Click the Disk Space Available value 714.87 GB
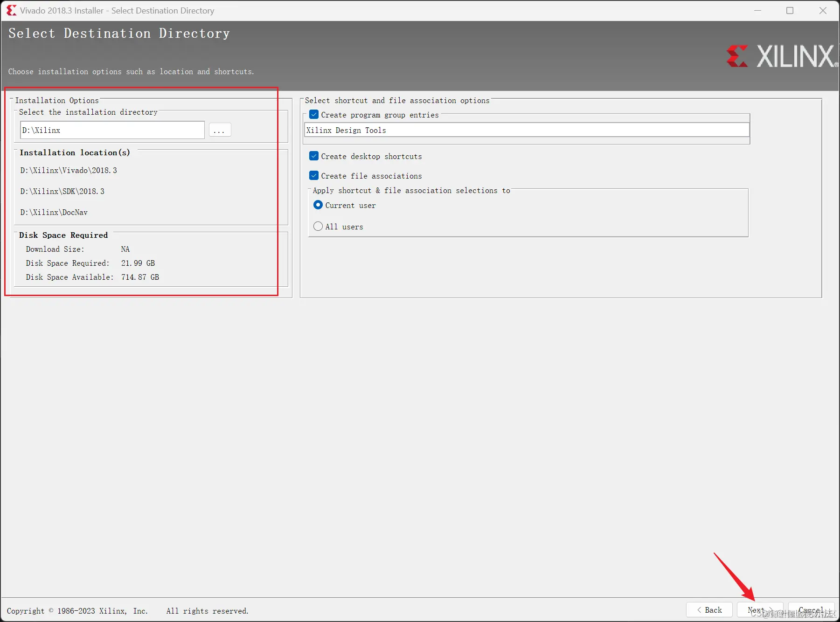Viewport: 840px width, 622px height. (140, 277)
